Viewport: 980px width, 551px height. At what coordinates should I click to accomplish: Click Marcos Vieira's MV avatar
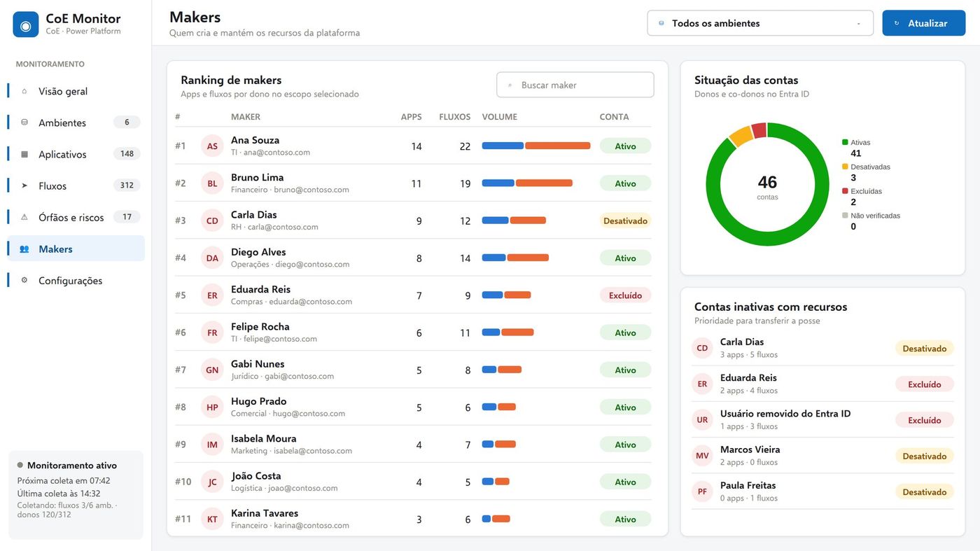(x=702, y=455)
